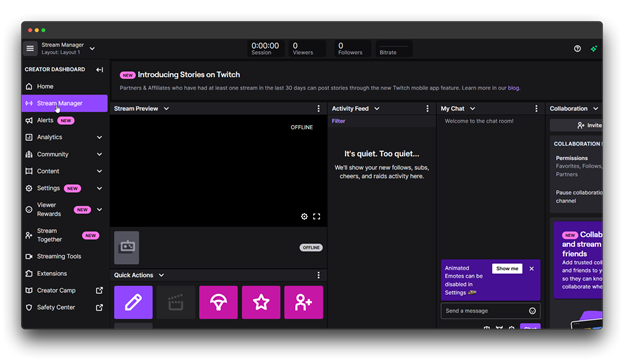Open Alerts in sidebar
The height and width of the screenshot is (361, 624).
[x=64, y=120]
